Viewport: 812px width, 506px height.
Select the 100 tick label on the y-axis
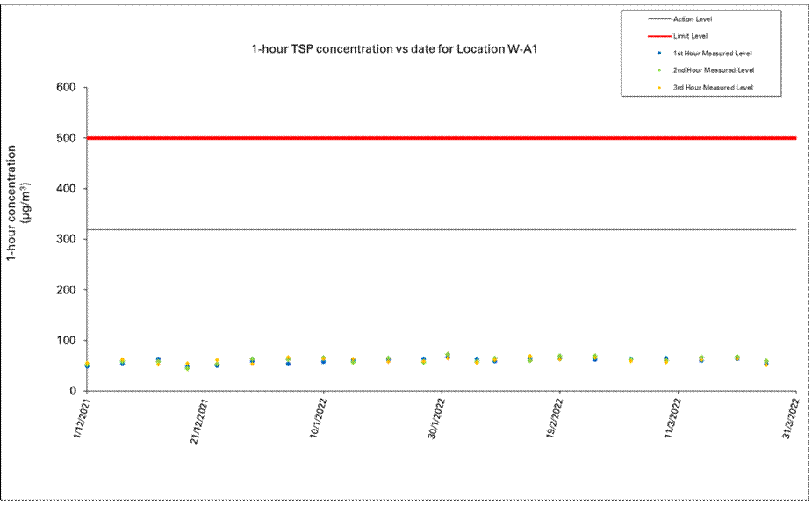(67, 340)
